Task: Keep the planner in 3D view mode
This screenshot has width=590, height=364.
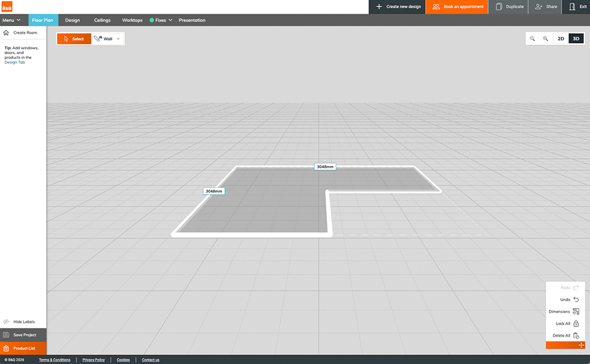Action: coord(575,38)
